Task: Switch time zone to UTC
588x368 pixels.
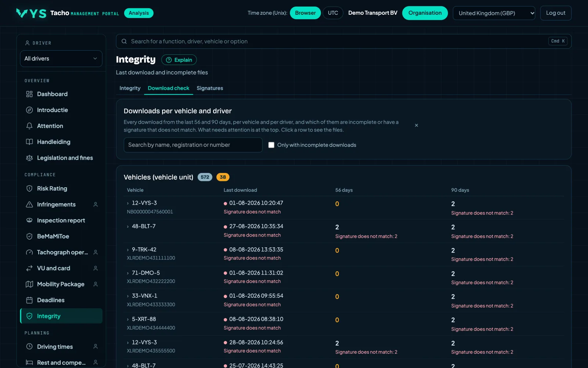Action: point(333,13)
